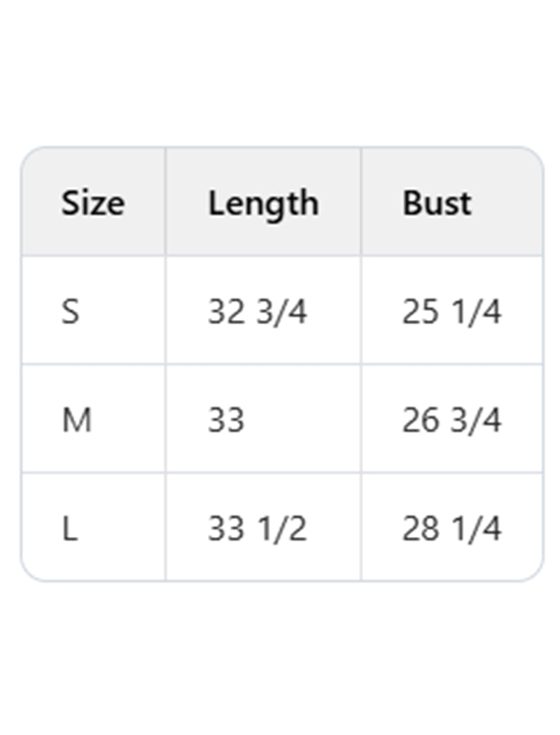The width and height of the screenshot is (560, 735).
Task: Click the Bust column header
Action: 437,203
